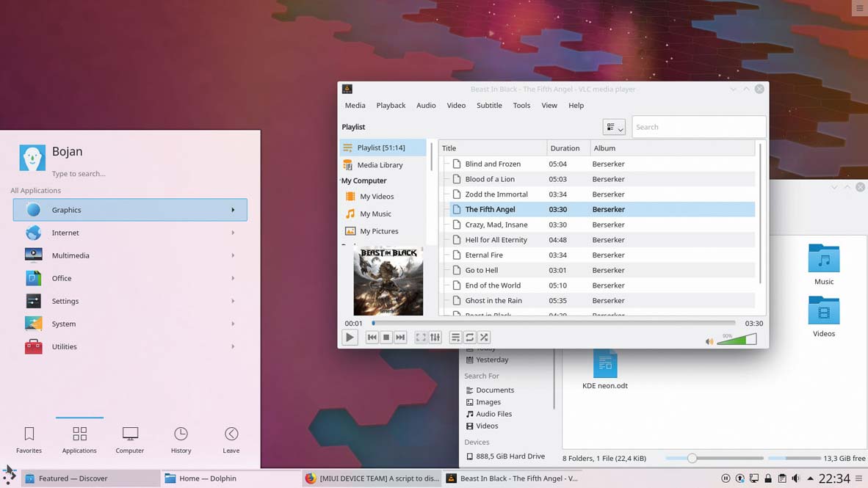Open the Music folder in Dolphin
This screenshot has height=488, width=868.
pyautogui.click(x=824, y=264)
